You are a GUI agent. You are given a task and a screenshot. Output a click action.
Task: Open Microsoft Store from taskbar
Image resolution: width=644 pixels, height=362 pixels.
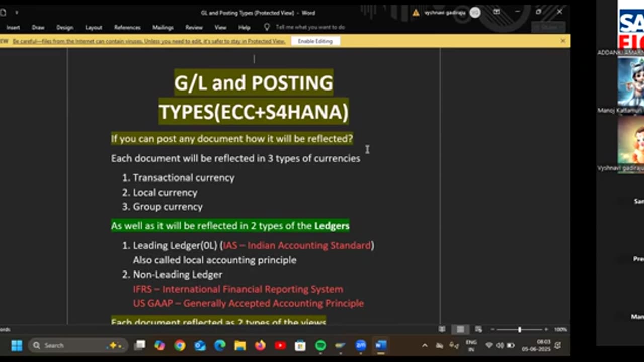coord(300,345)
